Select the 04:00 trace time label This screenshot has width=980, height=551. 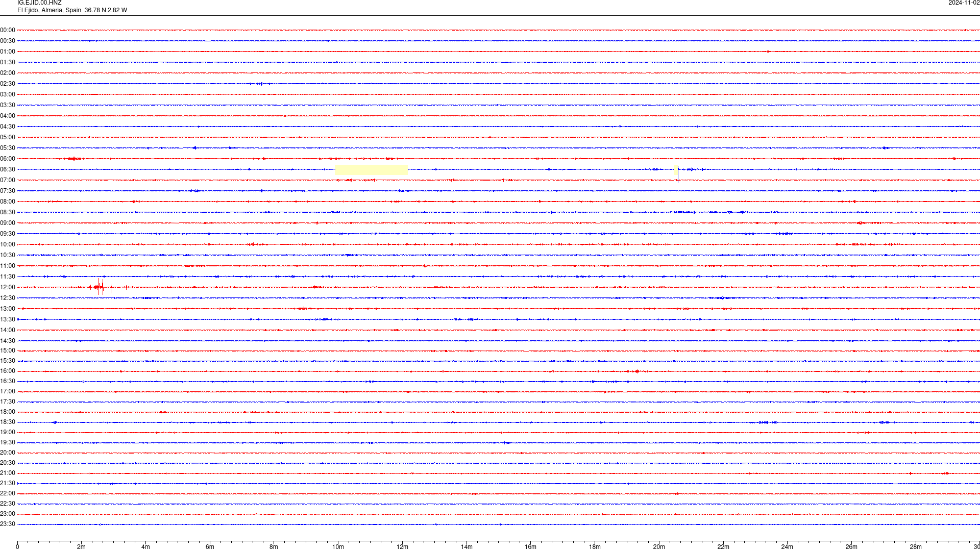click(x=8, y=116)
